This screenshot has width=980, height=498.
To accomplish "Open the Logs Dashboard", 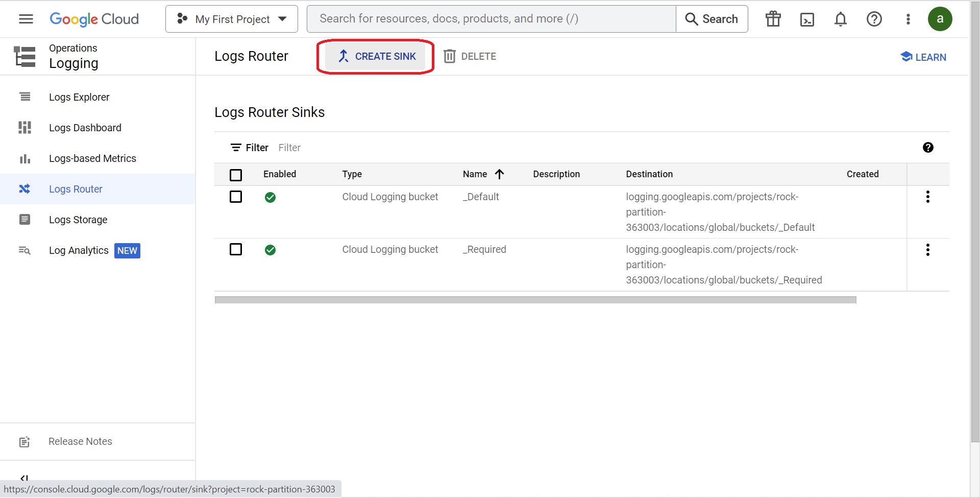I will tap(85, 128).
